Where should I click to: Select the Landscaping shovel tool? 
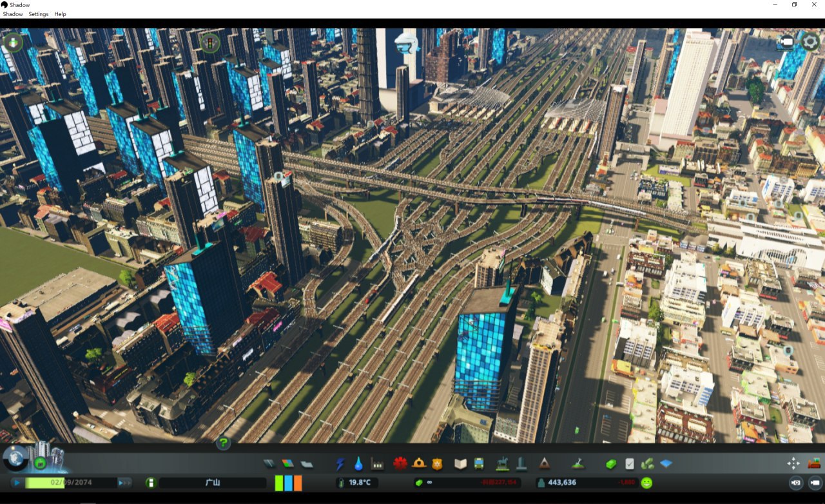pyautogui.click(x=579, y=463)
